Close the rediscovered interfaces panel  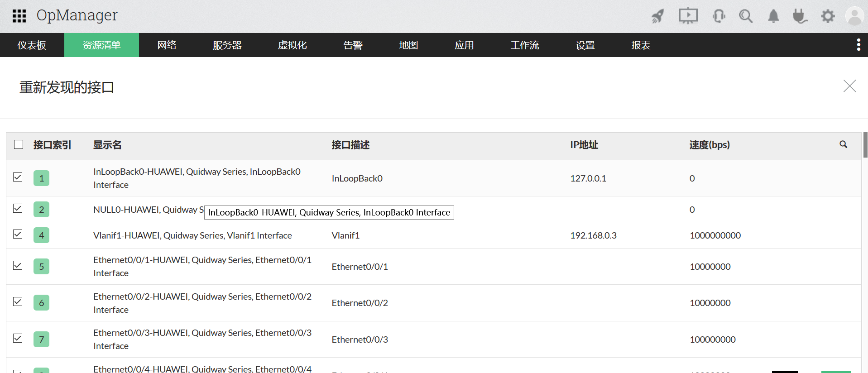tap(849, 86)
